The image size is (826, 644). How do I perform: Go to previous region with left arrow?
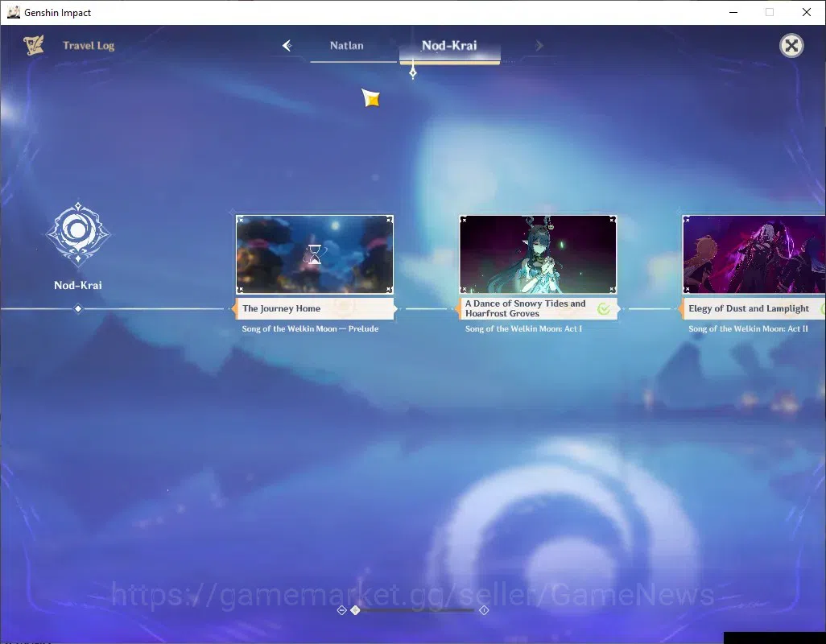(287, 46)
